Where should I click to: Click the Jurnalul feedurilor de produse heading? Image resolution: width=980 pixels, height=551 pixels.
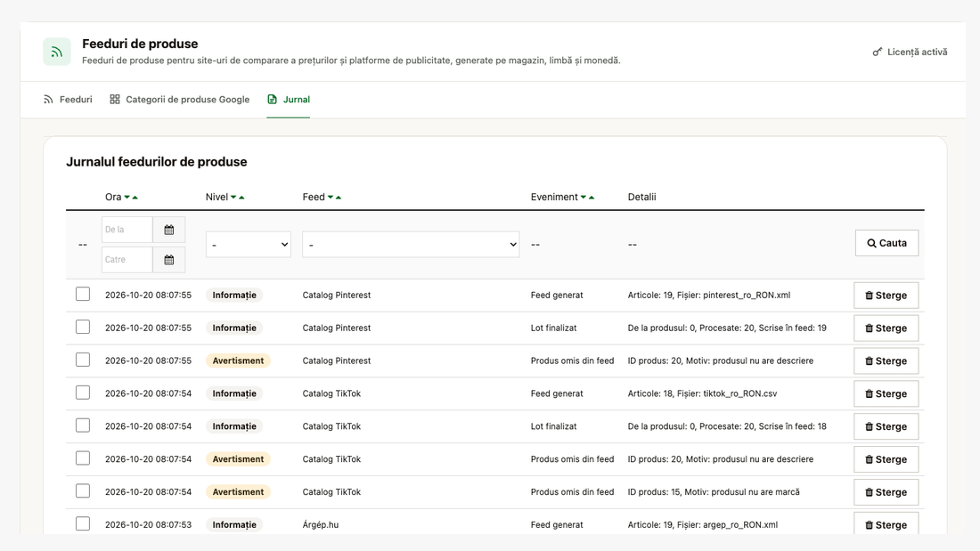[156, 162]
